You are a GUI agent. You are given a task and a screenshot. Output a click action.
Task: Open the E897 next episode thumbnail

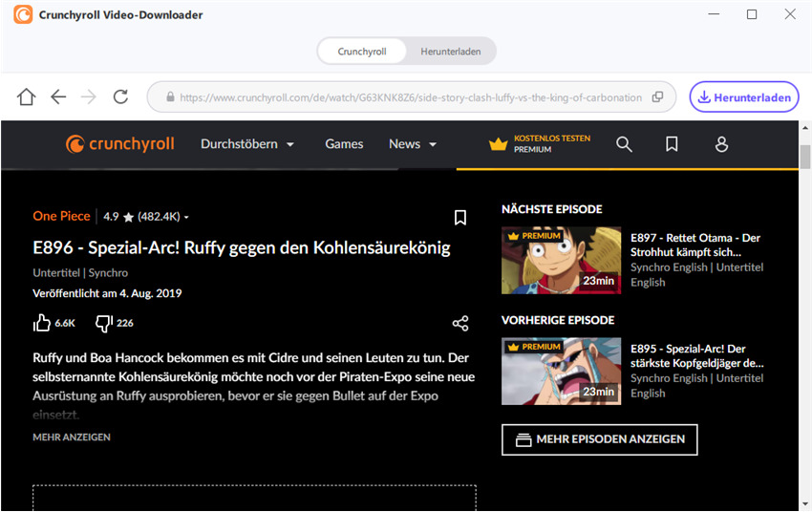click(x=561, y=261)
